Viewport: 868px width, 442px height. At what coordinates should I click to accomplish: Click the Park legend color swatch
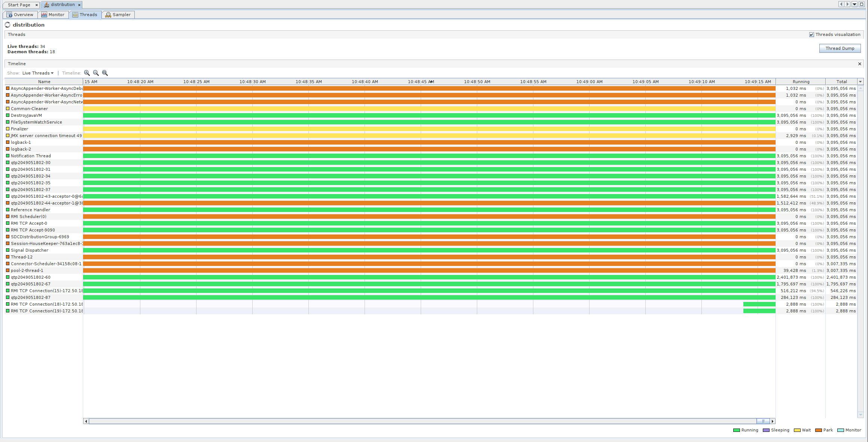[x=818, y=430]
